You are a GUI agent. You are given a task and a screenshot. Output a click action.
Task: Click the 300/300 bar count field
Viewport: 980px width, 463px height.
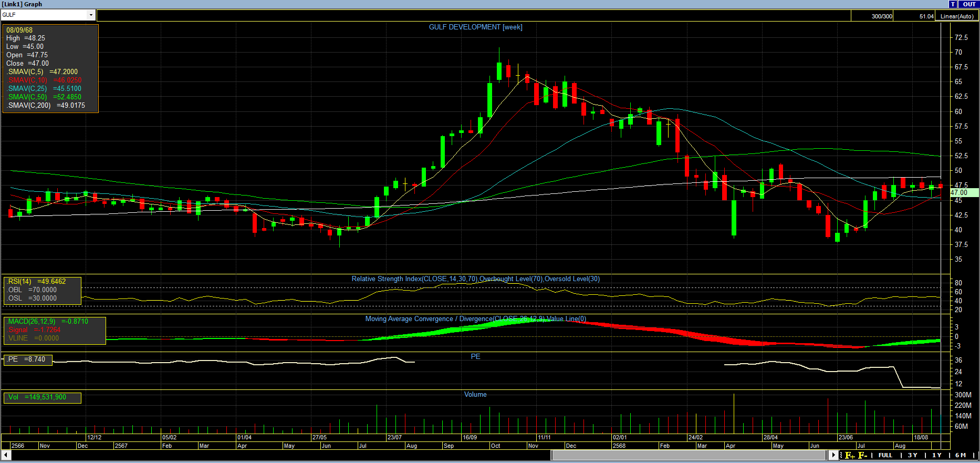pyautogui.click(x=872, y=16)
